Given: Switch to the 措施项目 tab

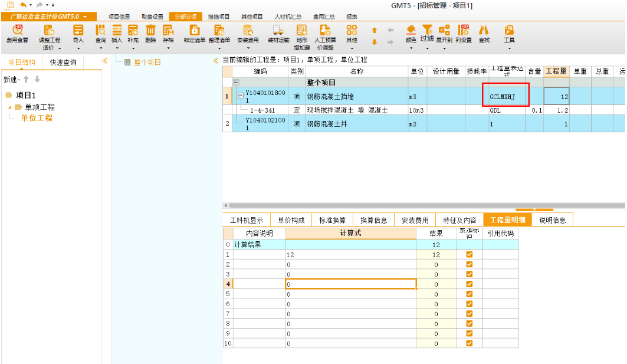Looking at the screenshot, I should point(218,17).
